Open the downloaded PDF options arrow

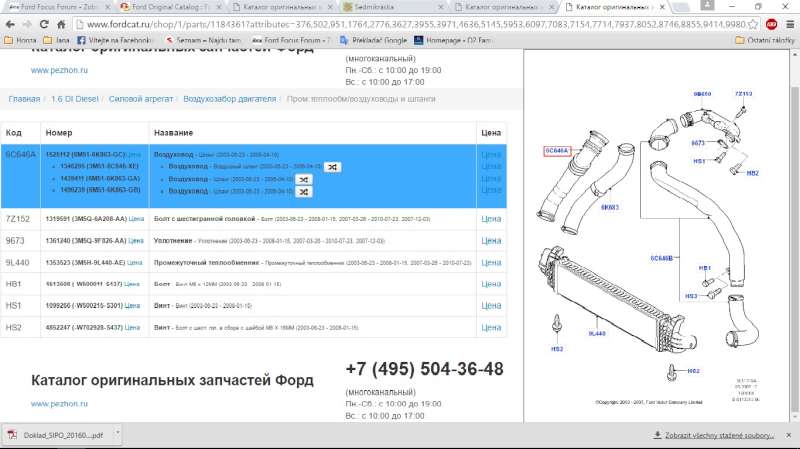coord(118,434)
